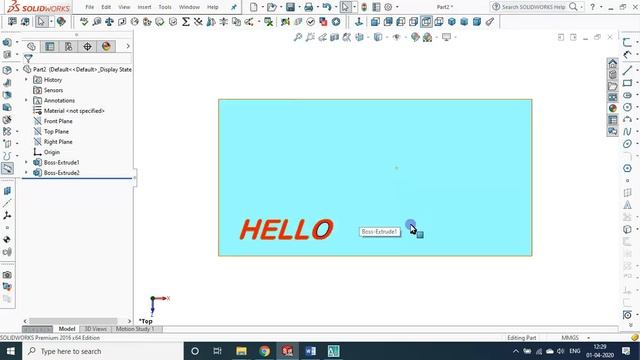Select the Line sketch tool
Screen dimensions: 640x360
627,70
